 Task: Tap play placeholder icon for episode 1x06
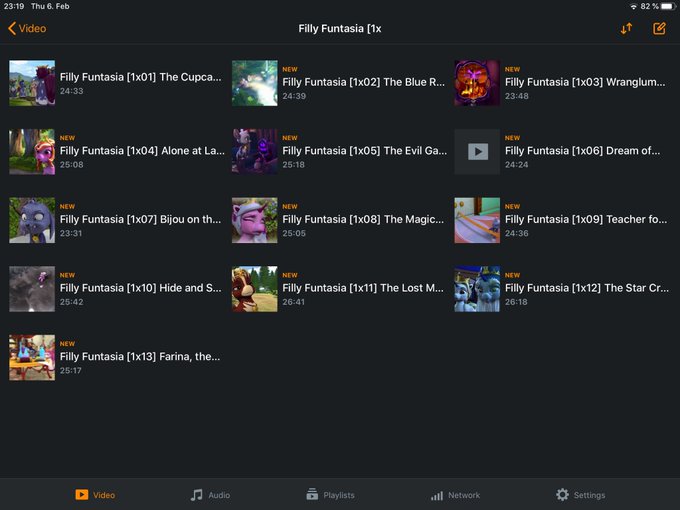point(477,152)
